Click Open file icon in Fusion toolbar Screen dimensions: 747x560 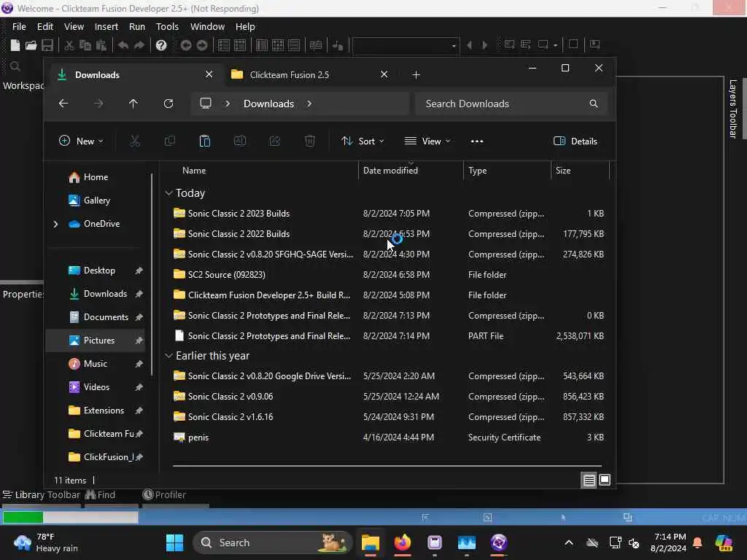point(31,45)
